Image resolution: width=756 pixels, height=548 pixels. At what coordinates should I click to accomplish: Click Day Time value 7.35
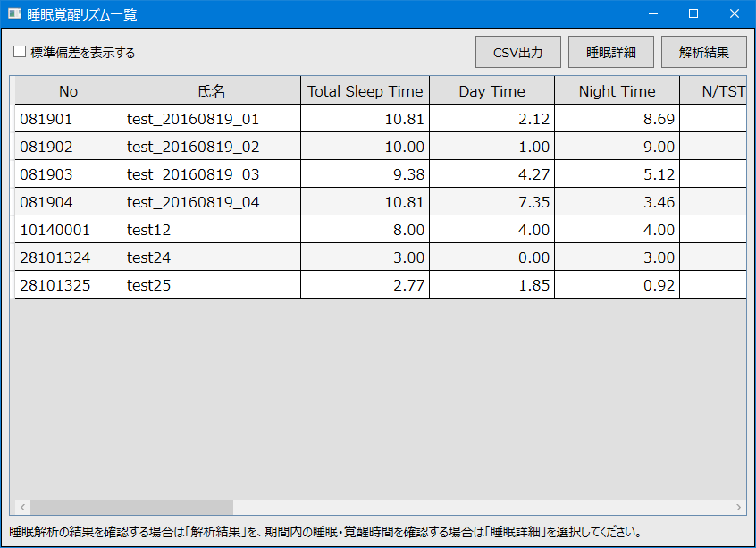pyautogui.click(x=491, y=202)
